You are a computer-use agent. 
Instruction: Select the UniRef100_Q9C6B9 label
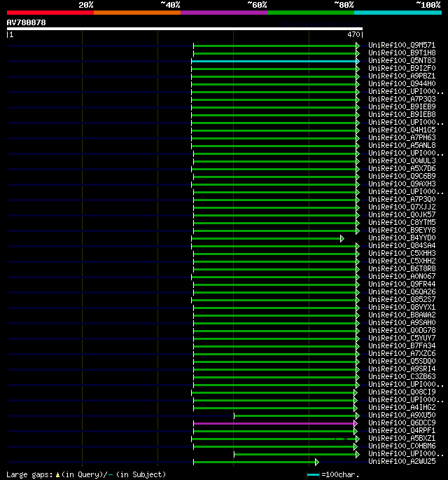402,177
